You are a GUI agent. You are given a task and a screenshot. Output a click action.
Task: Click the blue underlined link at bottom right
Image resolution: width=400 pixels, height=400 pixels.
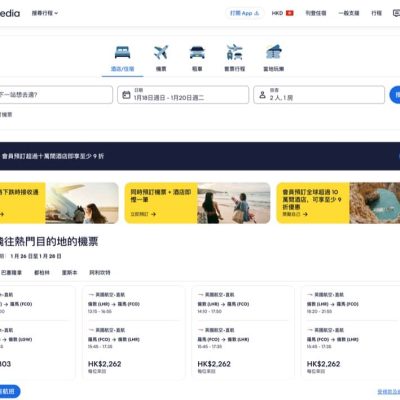click(389, 392)
